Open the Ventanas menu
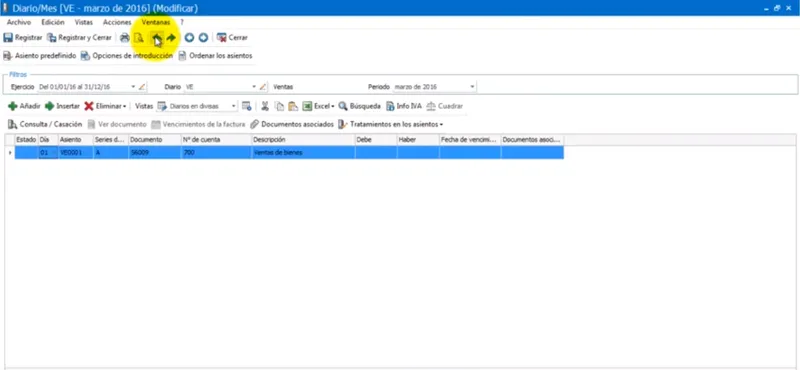Viewport: 800px width, 370px height. coord(156,22)
